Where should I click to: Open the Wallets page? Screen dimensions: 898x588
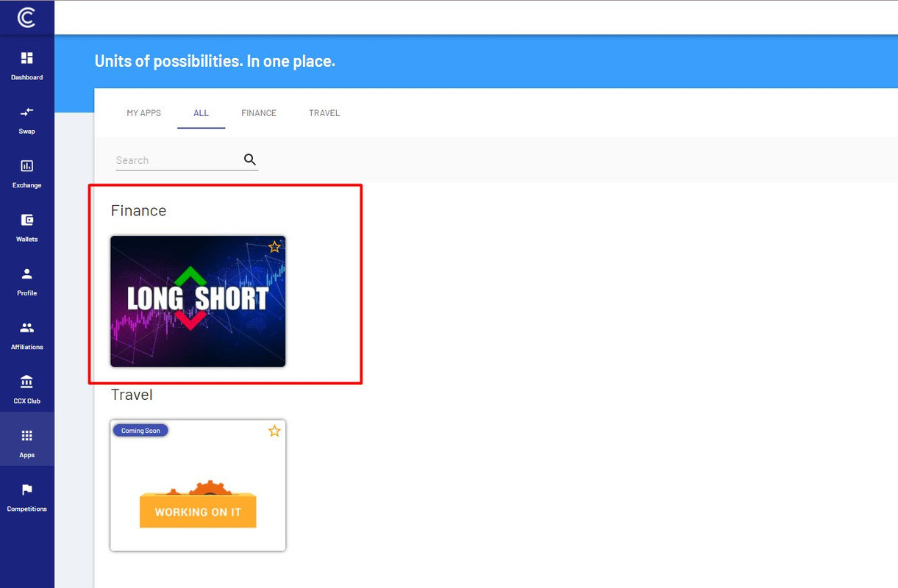tap(26, 228)
